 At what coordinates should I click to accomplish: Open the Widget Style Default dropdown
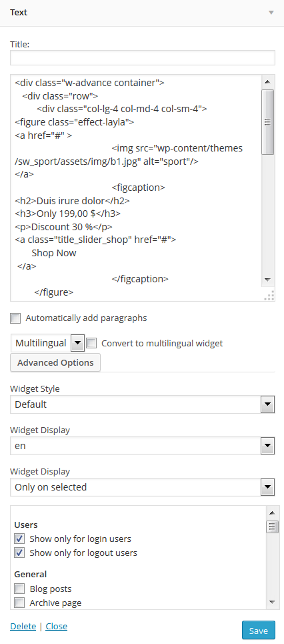[143, 404]
